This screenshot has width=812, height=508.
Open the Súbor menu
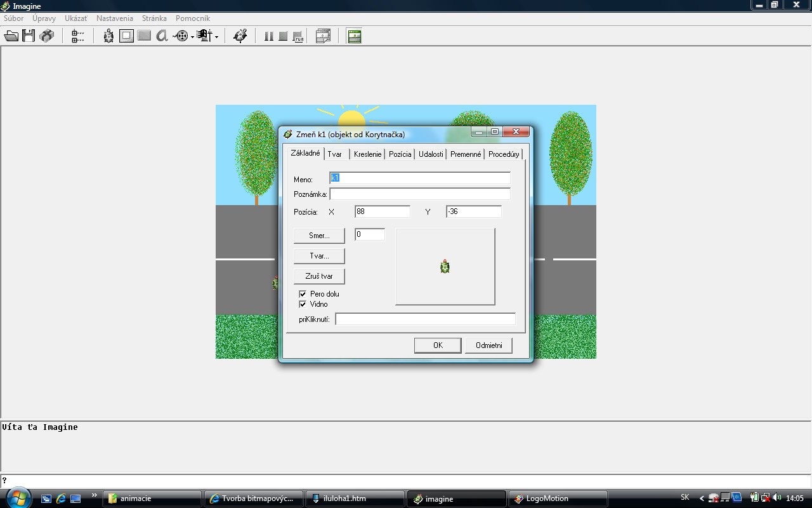pyautogui.click(x=14, y=18)
